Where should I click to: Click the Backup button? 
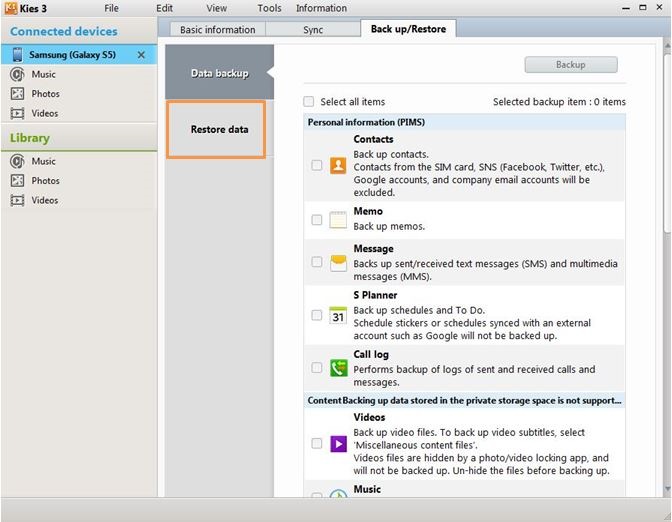[571, 65]
